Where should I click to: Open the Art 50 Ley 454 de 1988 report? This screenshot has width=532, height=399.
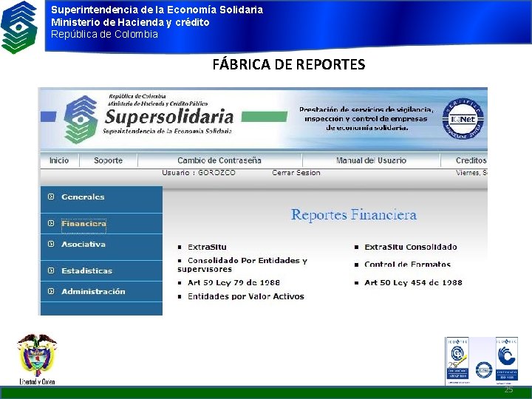click(x=413, y=282)
